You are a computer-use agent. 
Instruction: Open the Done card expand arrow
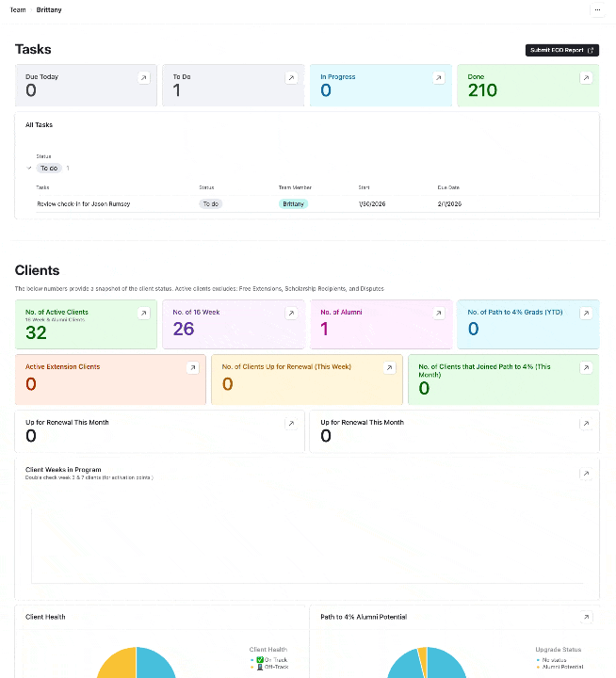586,78
